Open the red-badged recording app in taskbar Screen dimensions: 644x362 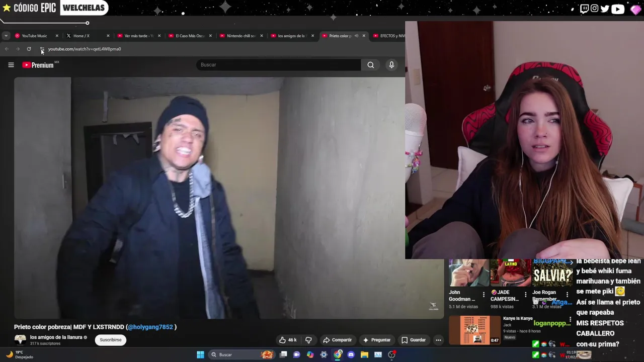[391, 354]
